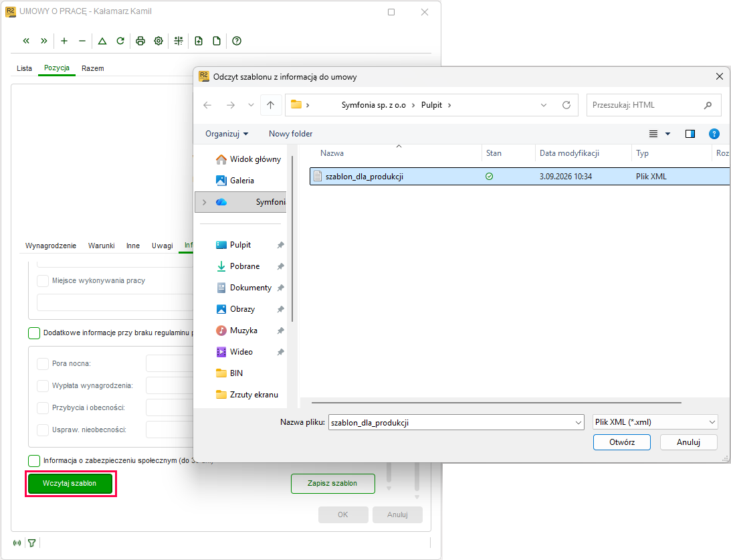This screenshot has height=560, width=731.
Task: Click the Otwórz button
Action: coord(622,442)
